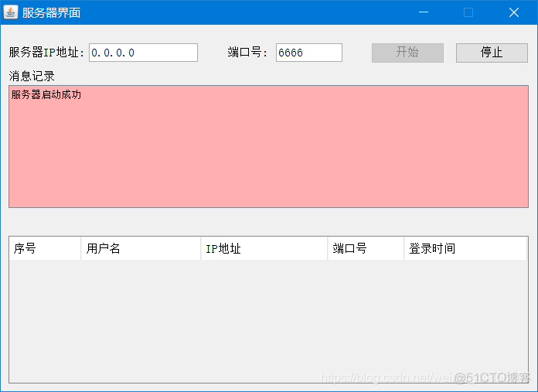Minimize the 服务器界面 window
This screenshot has height=392, width=538.
[x=424, y=12]
